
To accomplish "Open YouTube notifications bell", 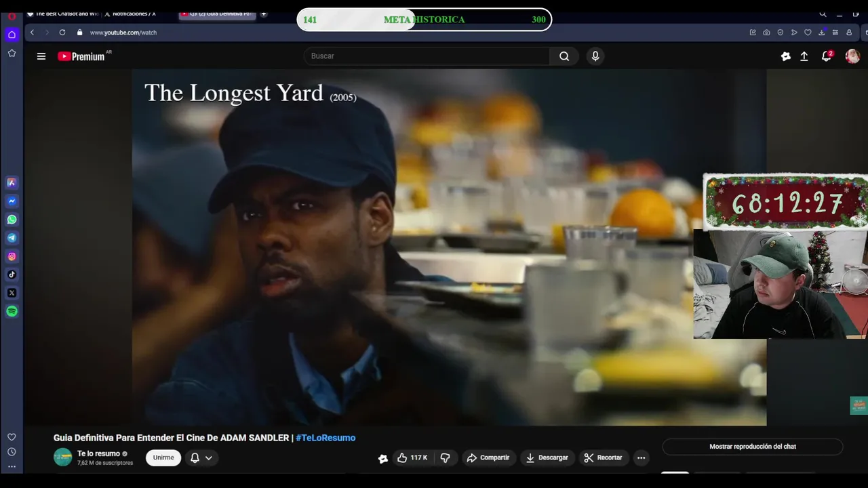I will 826,57.
